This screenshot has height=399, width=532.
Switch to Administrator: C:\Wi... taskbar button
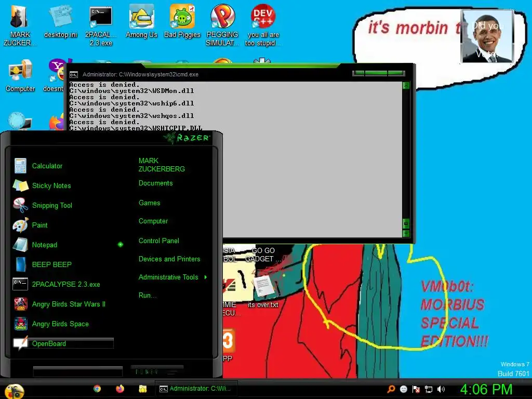coord(196,389)
